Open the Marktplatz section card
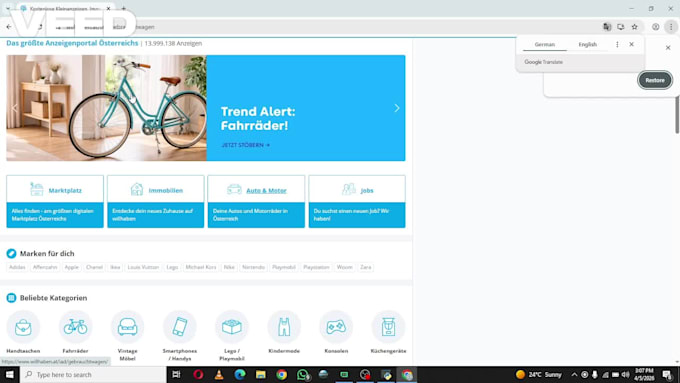 coord(55,201)
